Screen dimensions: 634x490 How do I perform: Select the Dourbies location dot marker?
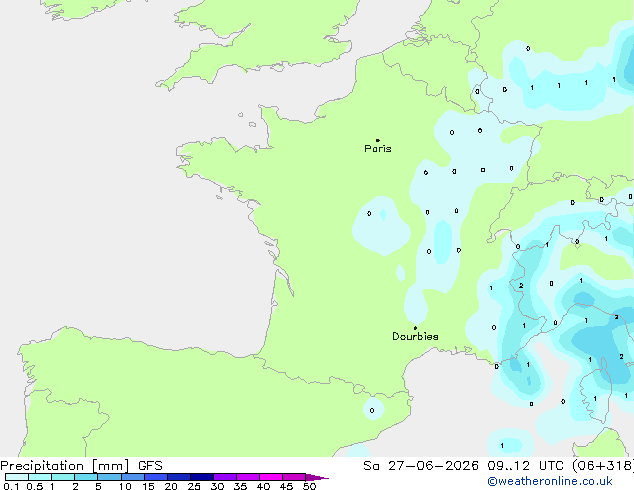pos(415,328)
